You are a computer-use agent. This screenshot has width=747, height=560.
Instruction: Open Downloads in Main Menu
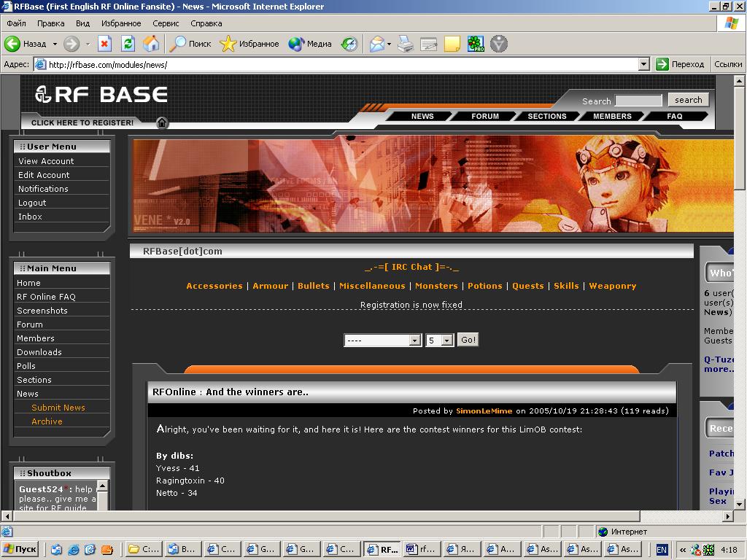[39, 352]
